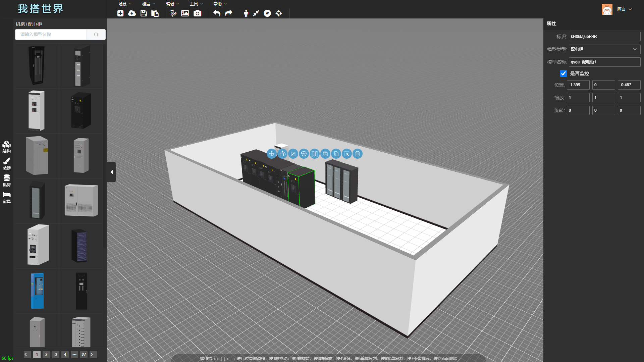Click the position field showing -1.399
This screenshot has width=644, height=362.
point(578,85)
